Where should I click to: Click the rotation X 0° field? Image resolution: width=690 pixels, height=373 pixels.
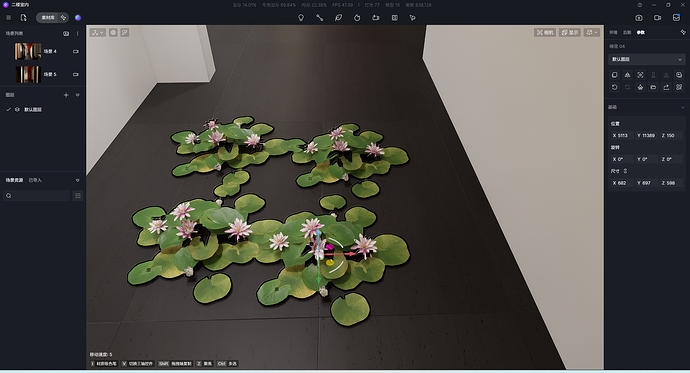pyautogui.click(x=621, y=159)
